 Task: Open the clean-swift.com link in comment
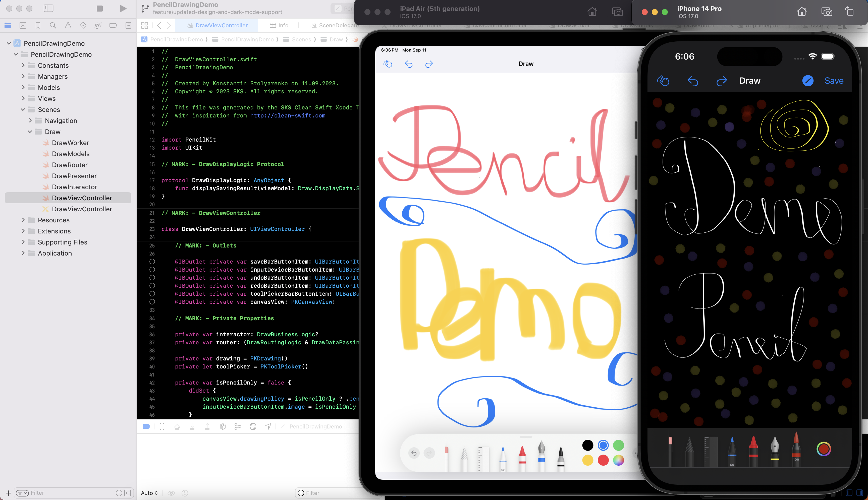click(x=287, y=116)
